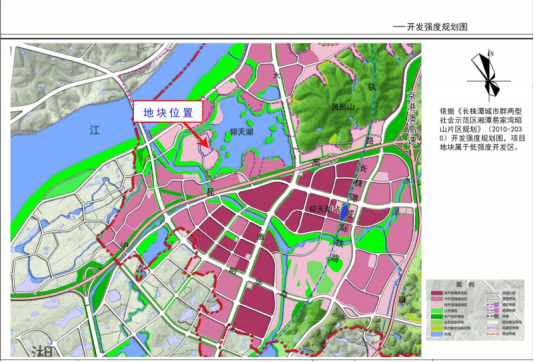Screen dimensions: 534x362
Task: Click the dark magenta high-intensity legend swatch
Action: click(x=437, y=293)
